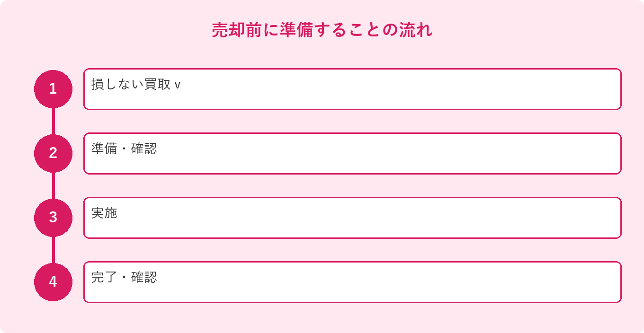Select the step 4 circle marker
This screenshot has height=333, width=644.
[53, 282]
